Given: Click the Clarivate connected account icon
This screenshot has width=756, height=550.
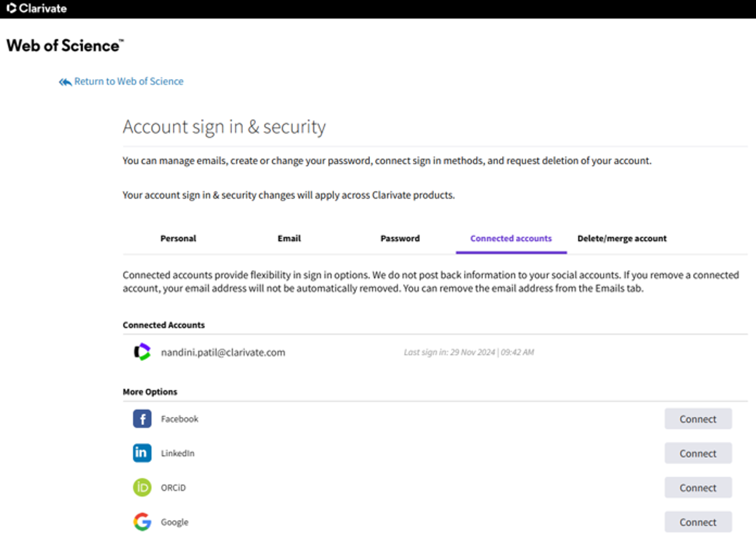Looking at the screenshot, I should (x=142, y=352).
